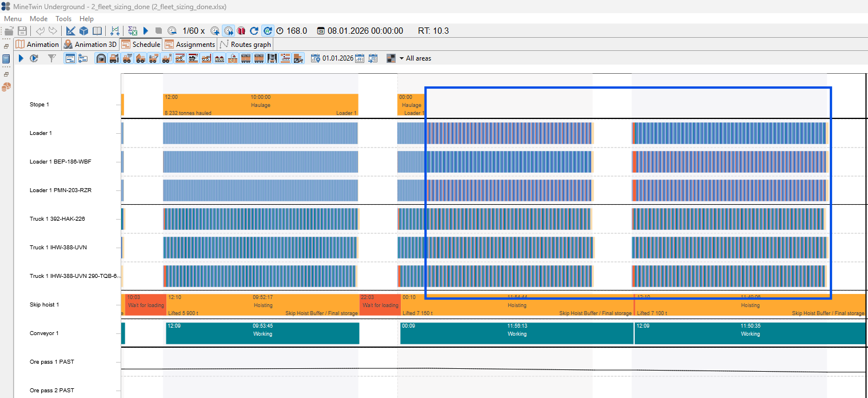Click the simulation time value 168.0
The image size is (868, 398).
click(297, 31)
